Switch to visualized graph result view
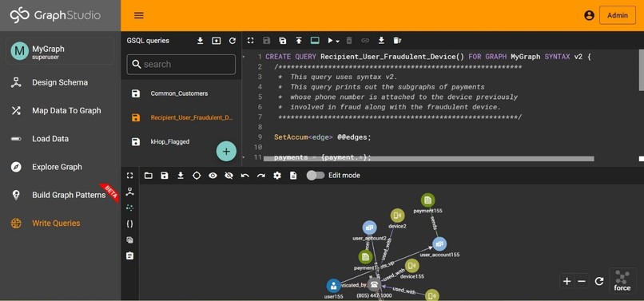Viewport: 644px width, 301px height. [129, 208]
